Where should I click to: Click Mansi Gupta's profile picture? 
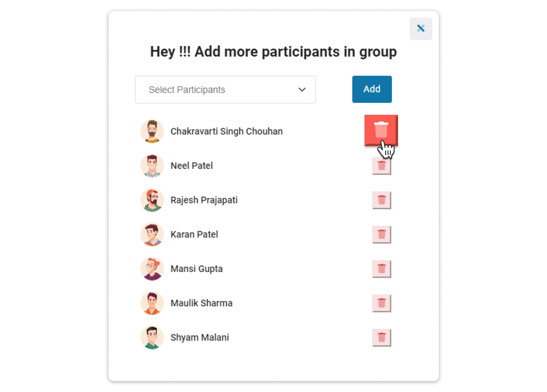(x=152, y=269)
